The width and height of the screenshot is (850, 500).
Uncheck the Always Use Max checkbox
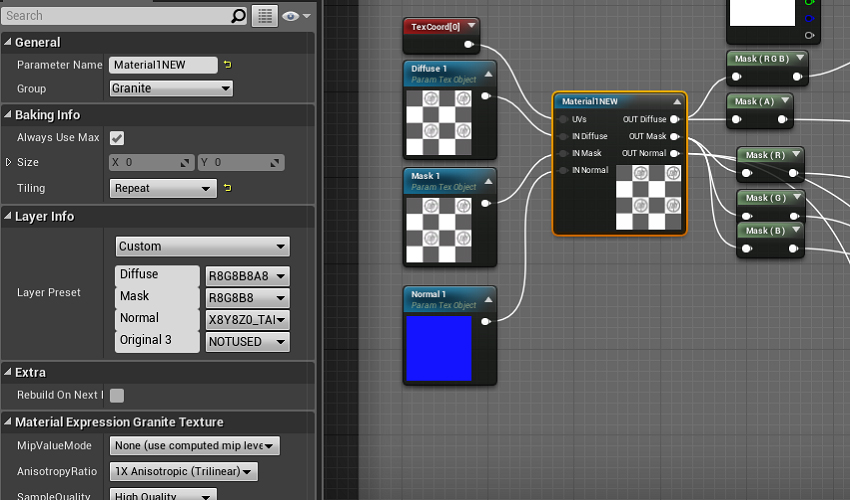tap(117, 138)
